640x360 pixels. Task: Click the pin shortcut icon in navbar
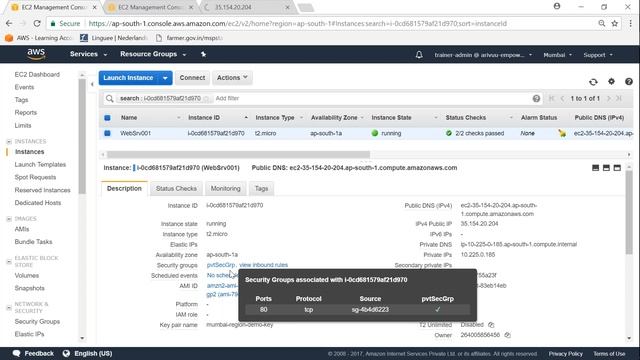click(x=203, y=54)
